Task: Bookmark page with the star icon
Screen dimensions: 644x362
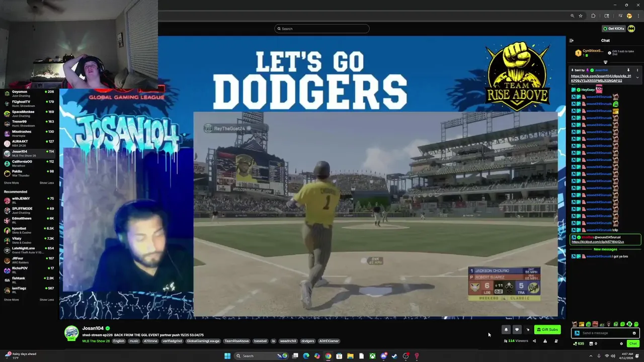Action: [581, 16]
